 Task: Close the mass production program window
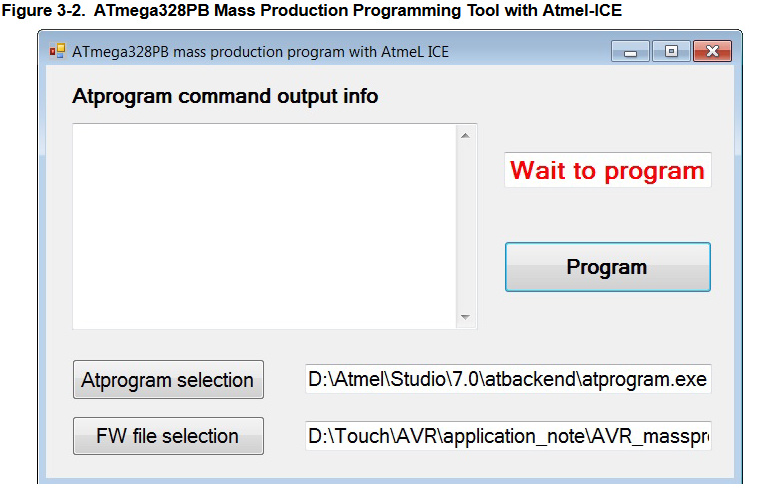coord(712,51)
